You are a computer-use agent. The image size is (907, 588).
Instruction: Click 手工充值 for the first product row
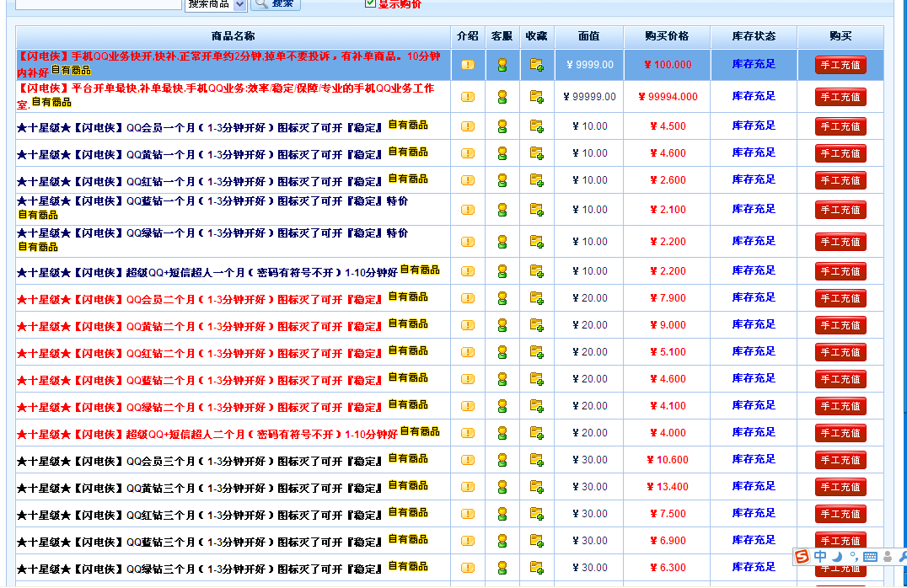(x=840, y=64)
